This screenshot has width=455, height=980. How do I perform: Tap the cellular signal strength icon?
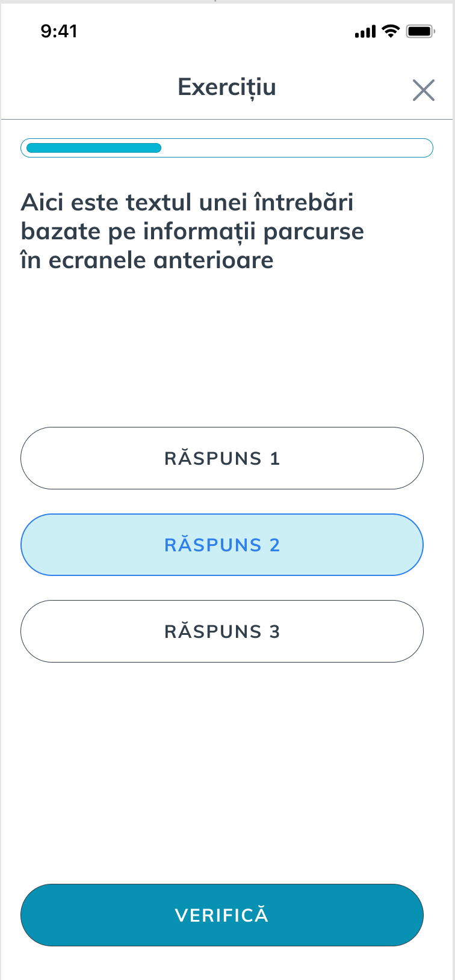[365, 32]
